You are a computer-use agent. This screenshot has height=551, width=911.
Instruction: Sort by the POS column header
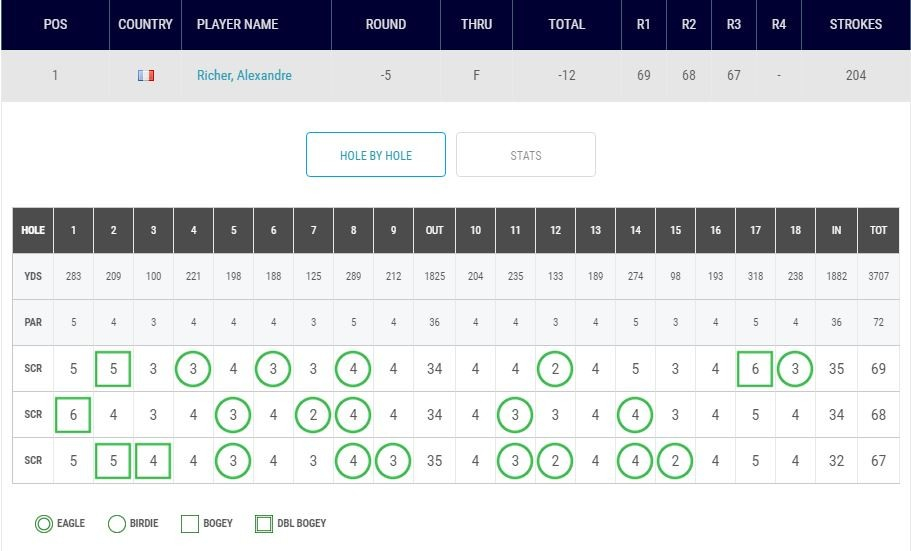pyautogui.click(x=55, y=24)
